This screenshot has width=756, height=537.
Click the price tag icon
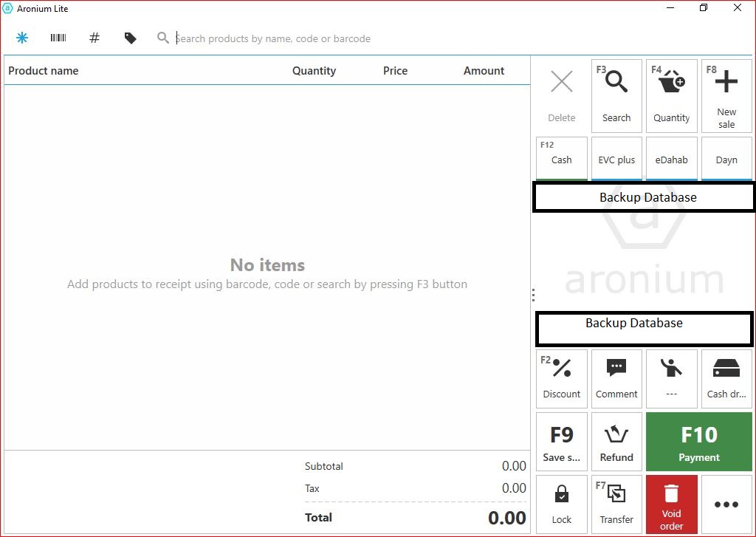pyautogui.click(x=131, y=38)
